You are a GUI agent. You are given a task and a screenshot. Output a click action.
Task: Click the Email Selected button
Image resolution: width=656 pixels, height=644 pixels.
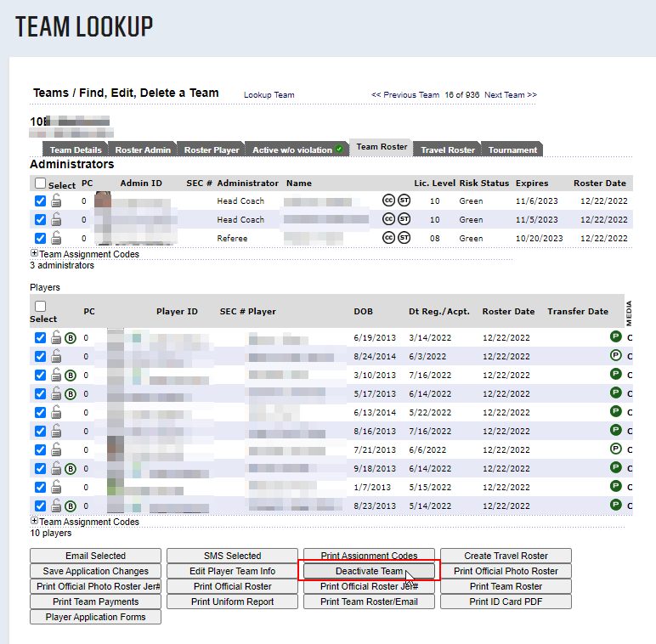(x=95, y=556)
